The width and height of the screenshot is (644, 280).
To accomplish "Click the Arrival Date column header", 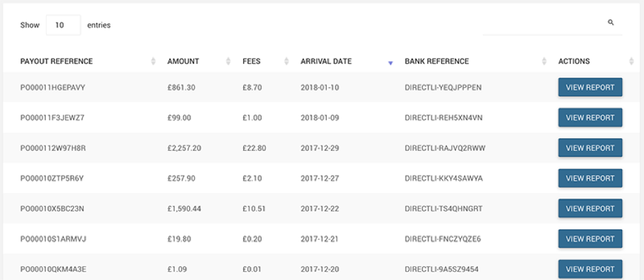I will (x=326, y=61).
